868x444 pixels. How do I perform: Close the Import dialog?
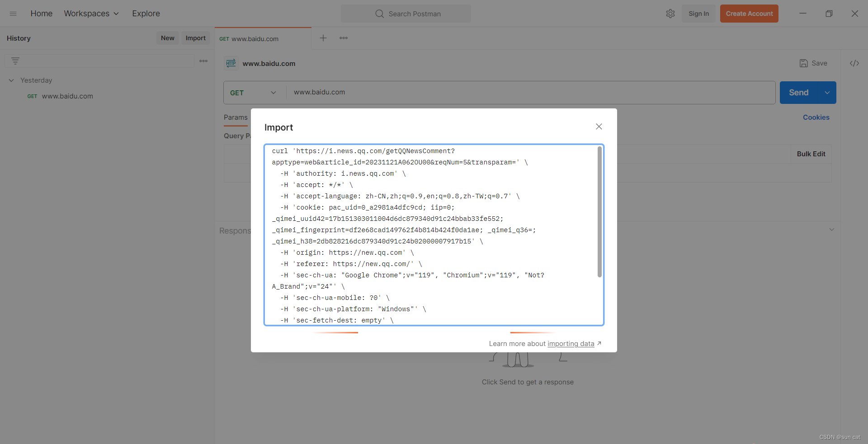pos(599,126)
